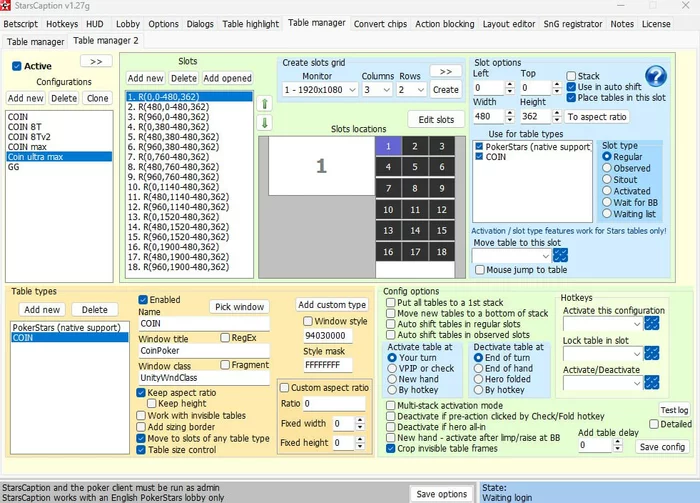
Task: Select the Observed slot type radio button
Action: pos(606,169)
